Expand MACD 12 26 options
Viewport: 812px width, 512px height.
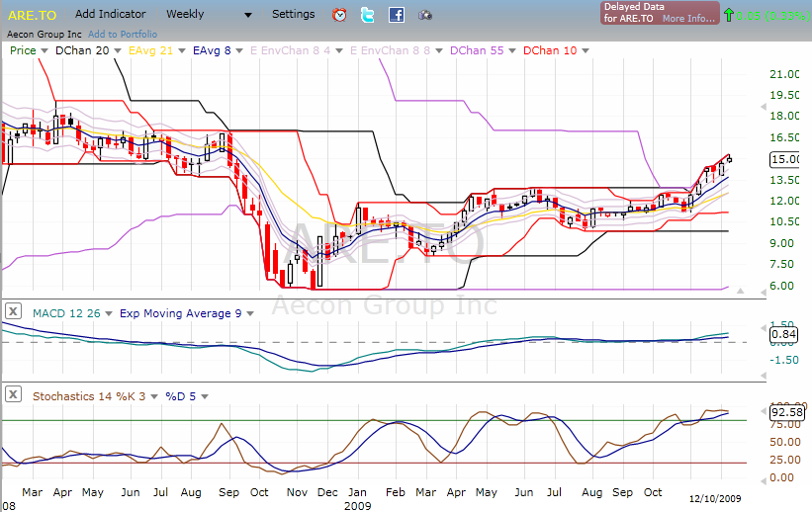tap(109, 313)
